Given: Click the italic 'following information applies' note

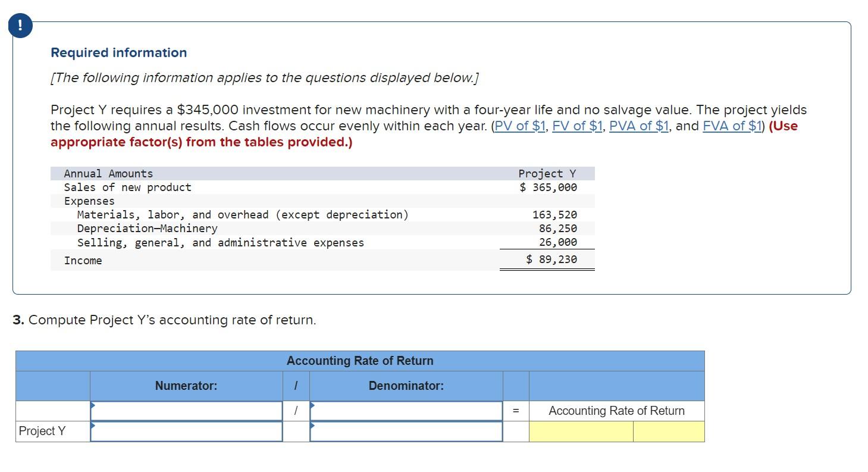Looking at the screenshot, I should coord(265,78).
